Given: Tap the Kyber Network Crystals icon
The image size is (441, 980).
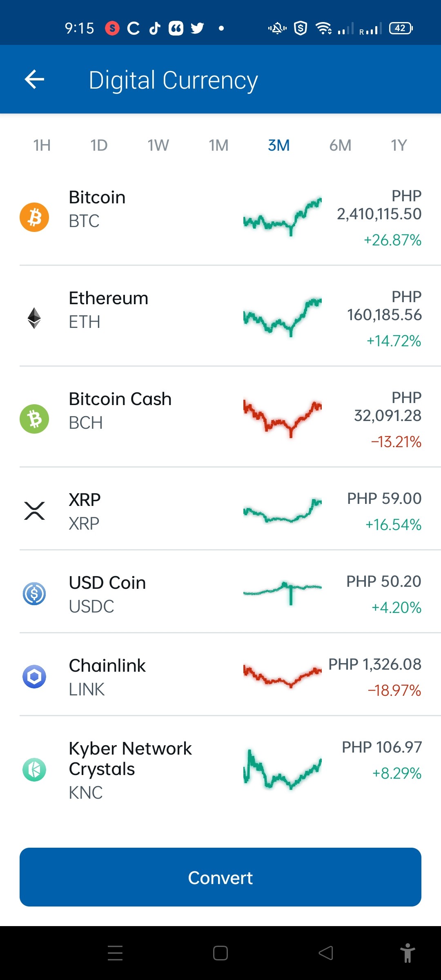Looking at the screenshot, I should [x=34, y=770].
